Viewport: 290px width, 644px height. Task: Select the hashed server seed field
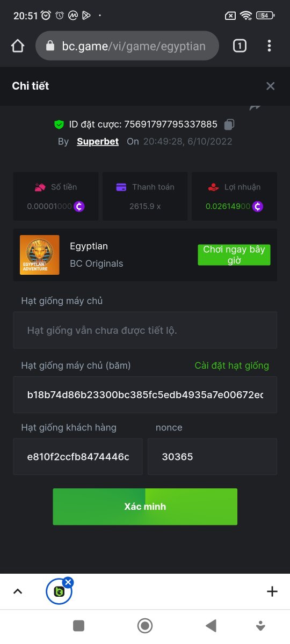(x=145, y=394)
